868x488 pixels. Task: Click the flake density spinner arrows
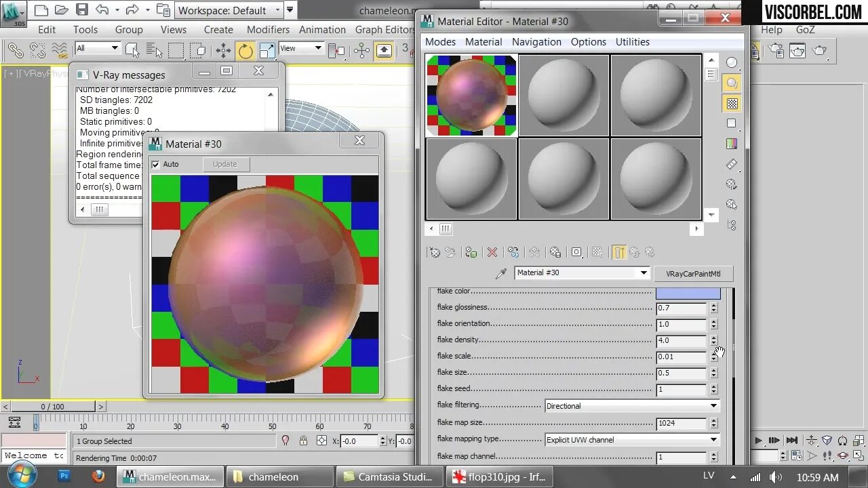pyautogui.click(x=713, y=340)
